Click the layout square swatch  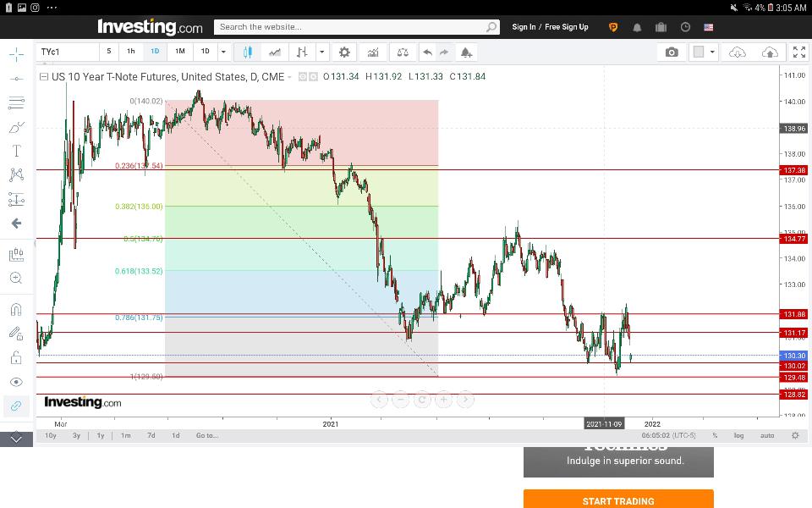[699, 52]
